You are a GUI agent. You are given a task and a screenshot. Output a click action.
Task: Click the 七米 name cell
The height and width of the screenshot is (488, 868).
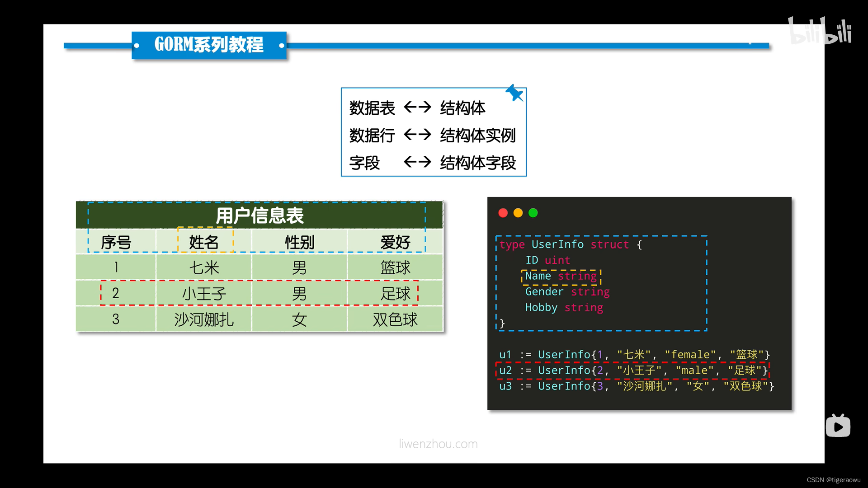pyautogui.click(x=204, y=267)
